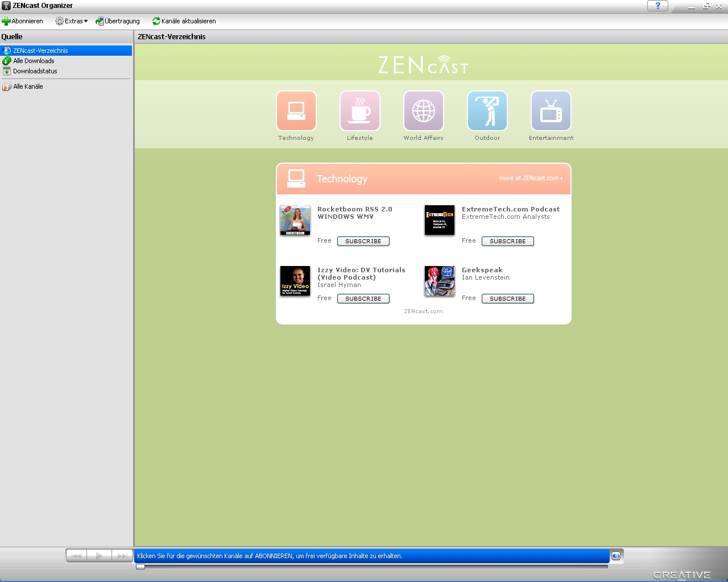The image size is (728, 582).
Task: Toggle the speaker volume button
Action: [616, 556]
